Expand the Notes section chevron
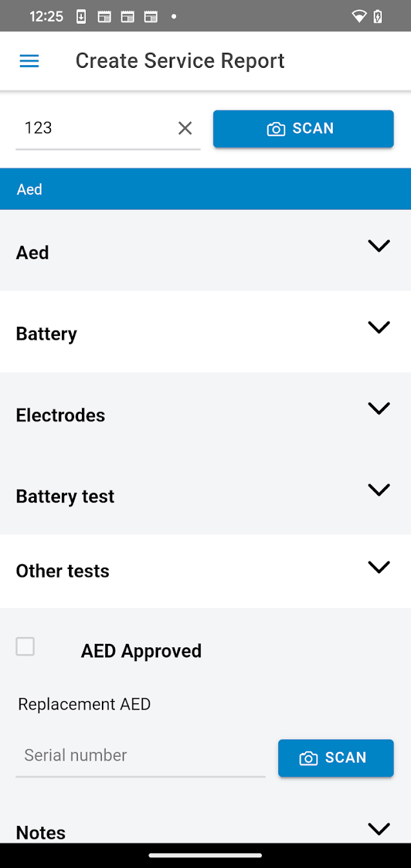The height and width of the screenshot is (868, 411). [379, 829]
